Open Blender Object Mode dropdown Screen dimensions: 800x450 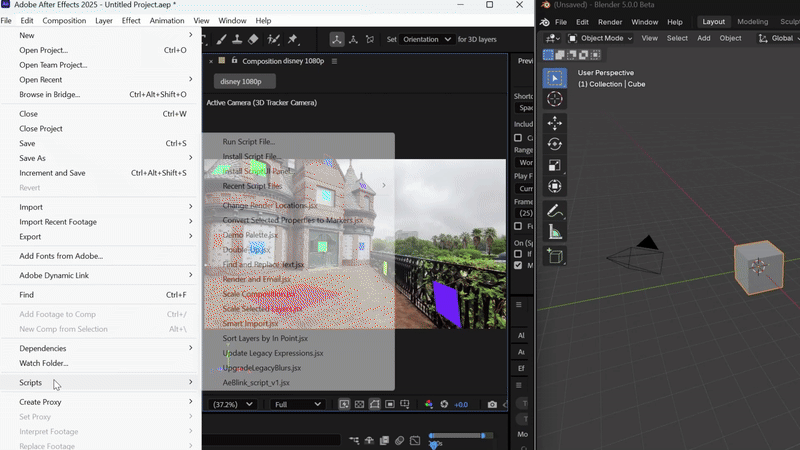click(x=600, y=38)
